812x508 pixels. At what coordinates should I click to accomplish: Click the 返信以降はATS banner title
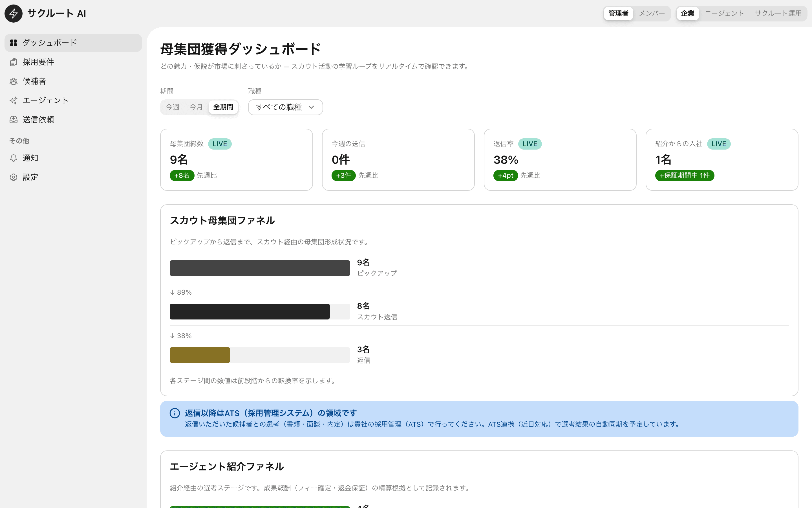(x=270, y=413)
